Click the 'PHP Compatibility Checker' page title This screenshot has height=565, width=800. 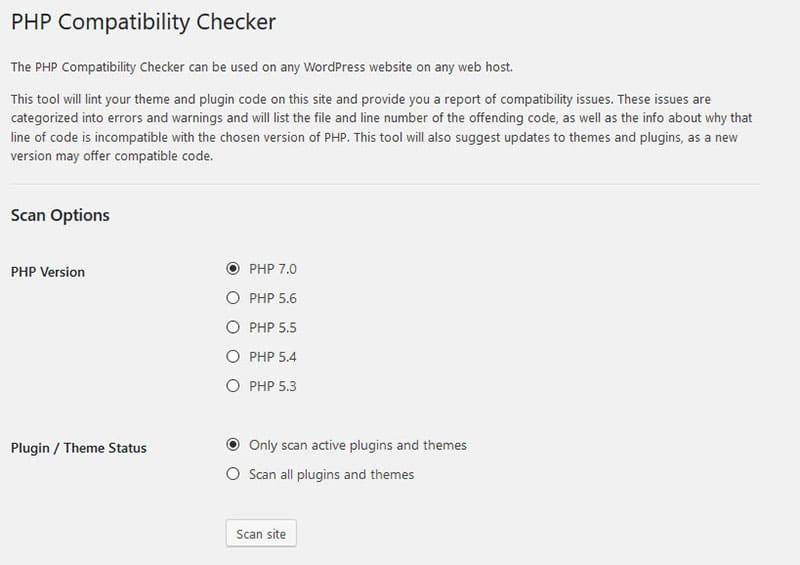tap(143, 21)
